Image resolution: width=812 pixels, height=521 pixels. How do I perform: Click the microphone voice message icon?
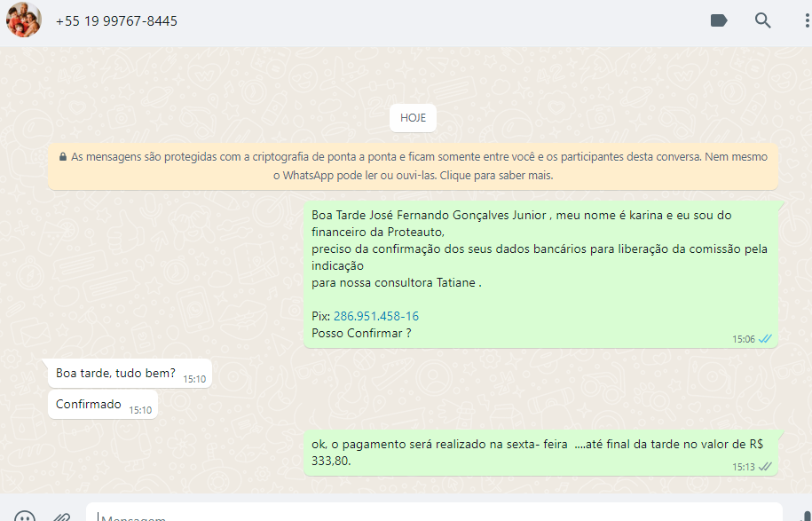[x=806, y=517]
